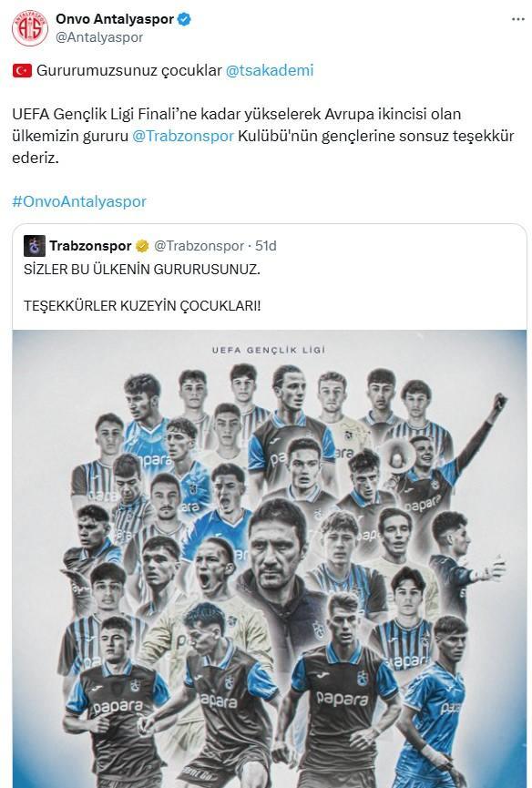Open the UEFA Gençlik Ligi team poster image
Viewport: 532px width, 788px height.
pyautogui.click(x=270, y=558)
